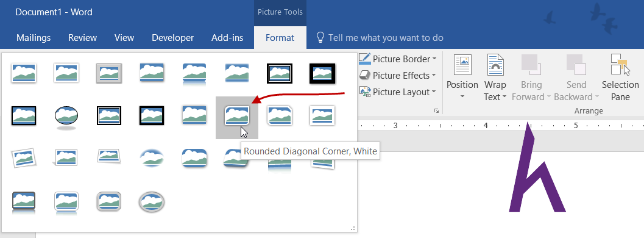Image resolution: width=644 pixels, height=238 pixels.
Task: Switch to the Review tab
Action: (x=82, y=38)
